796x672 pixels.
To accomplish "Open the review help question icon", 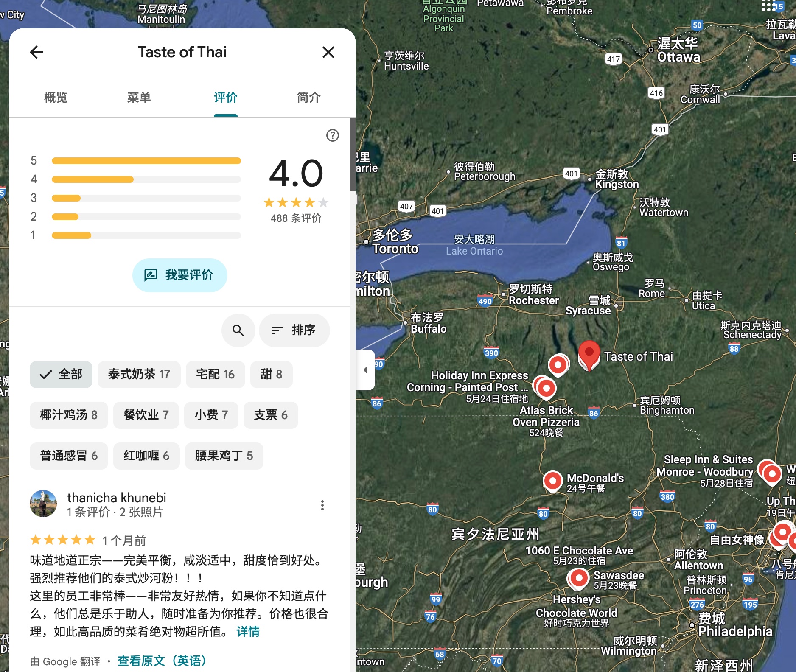I will (x=332, y=135).
